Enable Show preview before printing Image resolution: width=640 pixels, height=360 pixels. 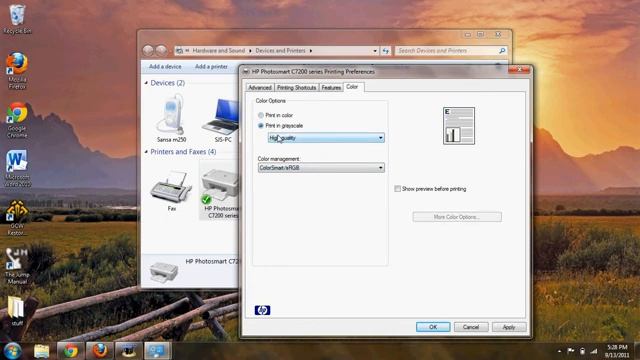click(x=430, y=189)
